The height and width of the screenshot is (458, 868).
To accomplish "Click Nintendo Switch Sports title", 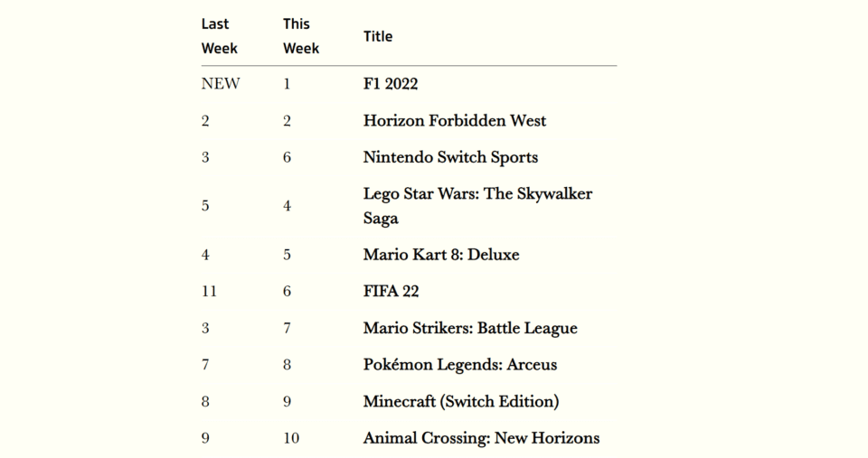I will tap(450, 158).
